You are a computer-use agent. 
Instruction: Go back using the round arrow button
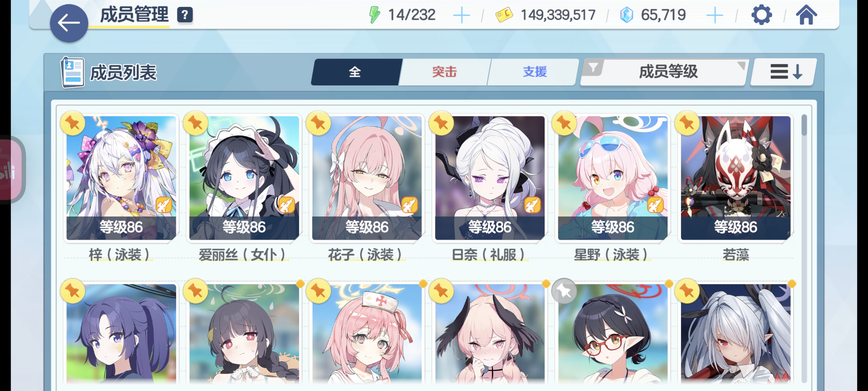tap(69, 23)
